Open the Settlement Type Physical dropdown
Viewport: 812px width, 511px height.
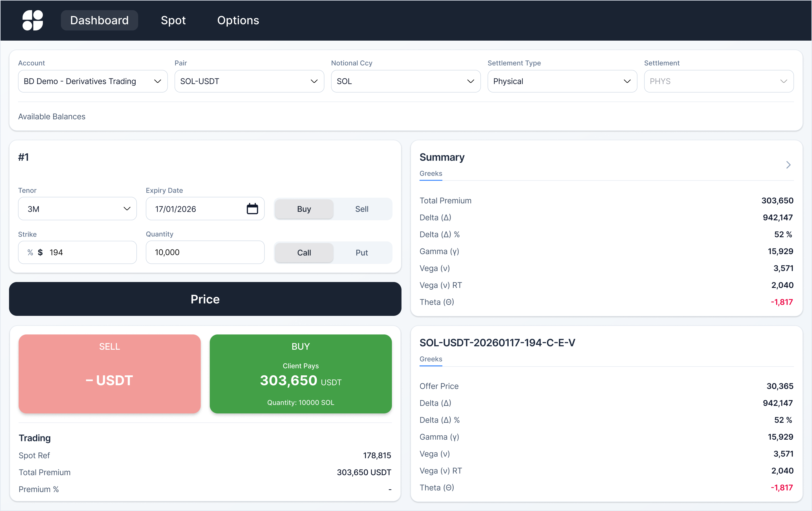coord(562,81)
